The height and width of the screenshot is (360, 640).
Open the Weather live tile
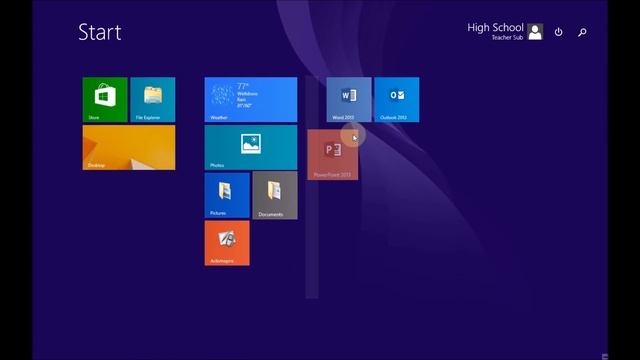pyautogui.click(x=251, y=100)
